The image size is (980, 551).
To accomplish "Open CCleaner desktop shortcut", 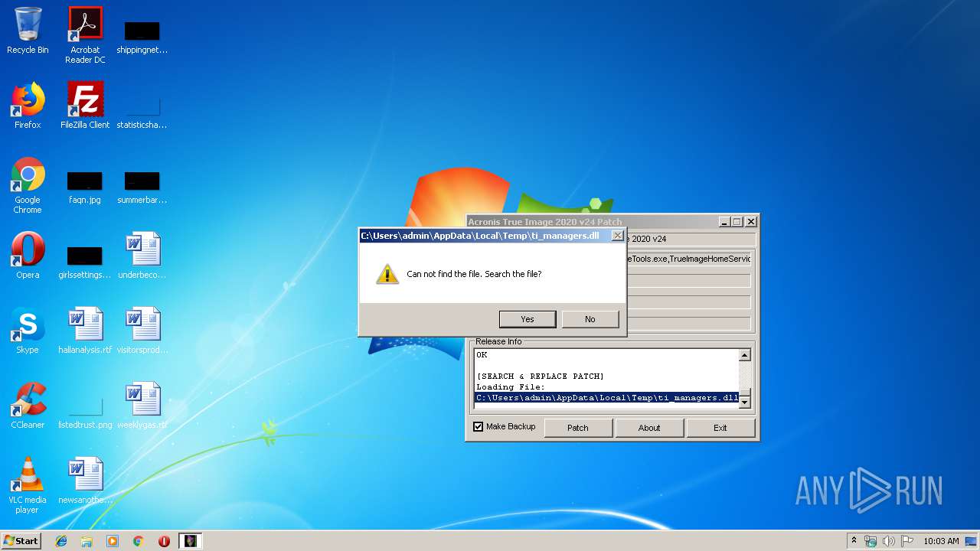I will (28, 406).
